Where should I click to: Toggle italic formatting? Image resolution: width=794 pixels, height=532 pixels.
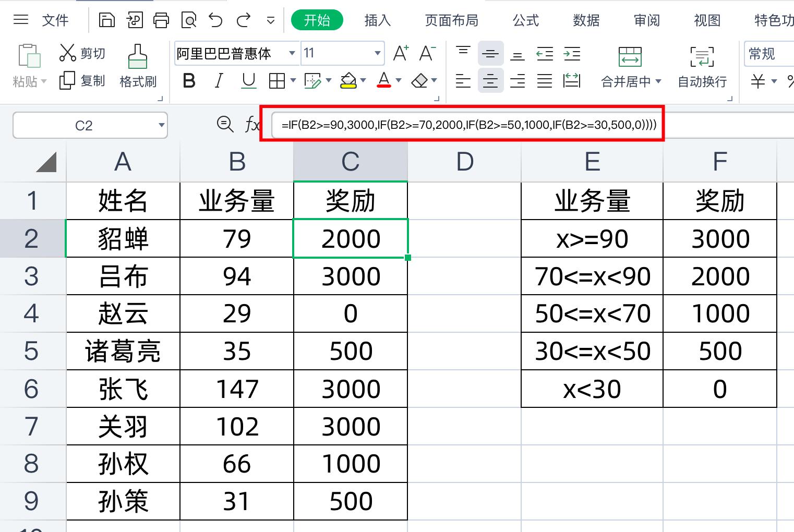click(219, 80)
